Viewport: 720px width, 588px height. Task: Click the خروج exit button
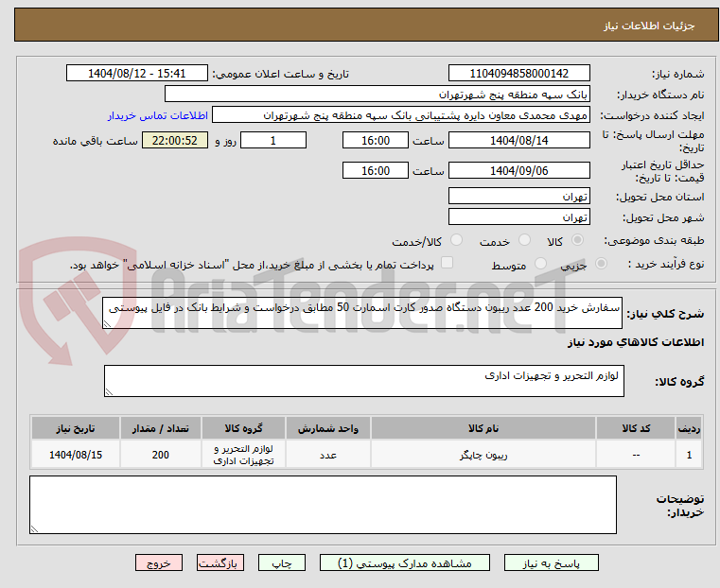pyautogui.click(x=159, y=562)
